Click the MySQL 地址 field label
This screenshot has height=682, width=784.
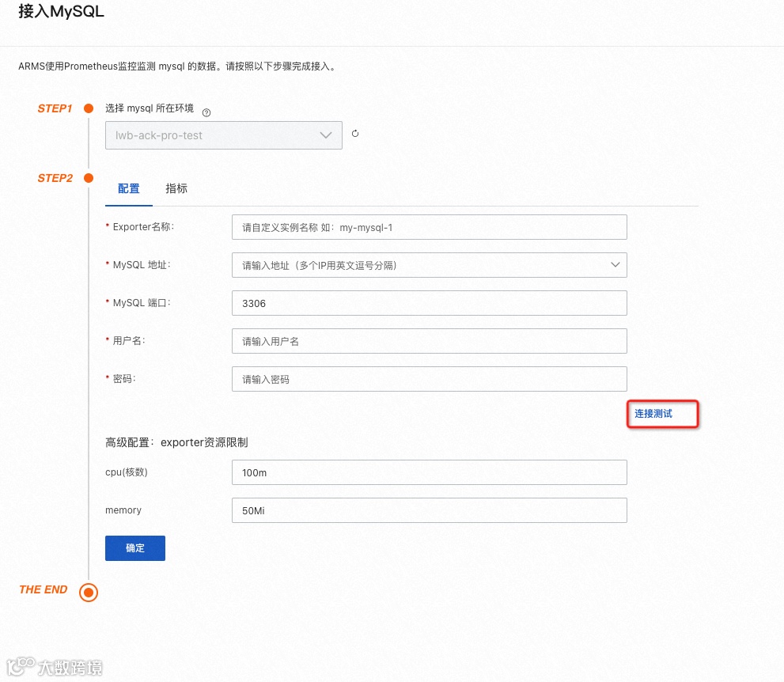pyautogui.click(x=142, y=265)
